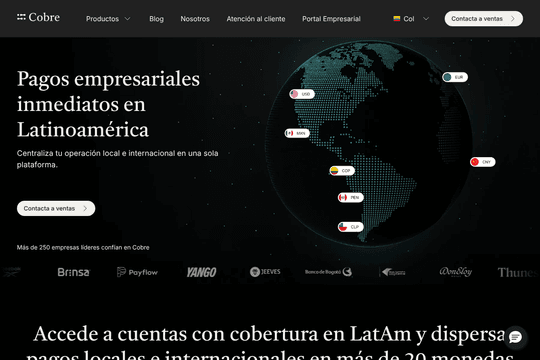Image resolution: width=540 pixels, height=360 pixels.
Task: Click the Payflow logo in carousel
Action: point(137,272)
